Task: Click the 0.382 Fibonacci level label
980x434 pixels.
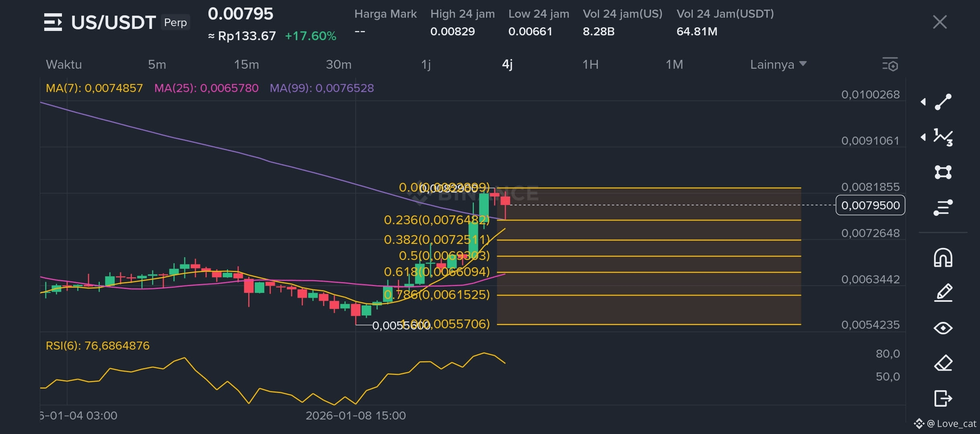Action: click(437, 240)
